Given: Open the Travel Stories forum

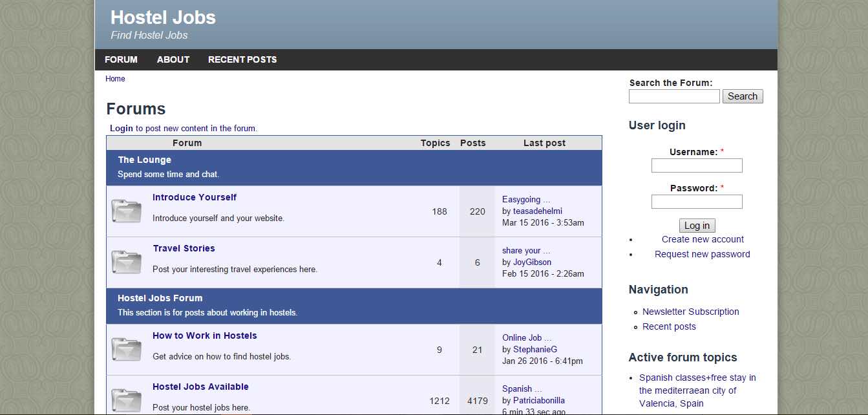Looking at the screenshot, I should pyautogui.click(x=184, y=248).
